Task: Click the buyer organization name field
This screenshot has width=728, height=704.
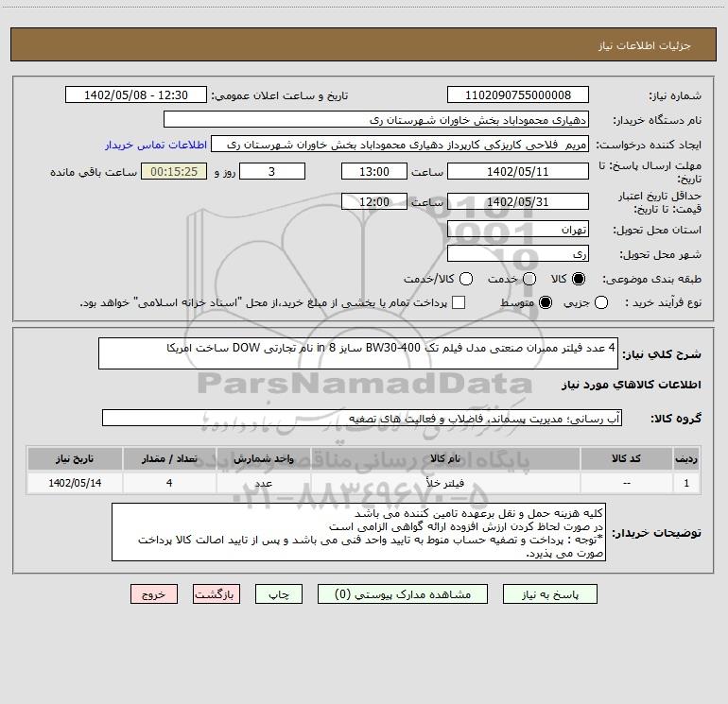Action: [376, 120]
